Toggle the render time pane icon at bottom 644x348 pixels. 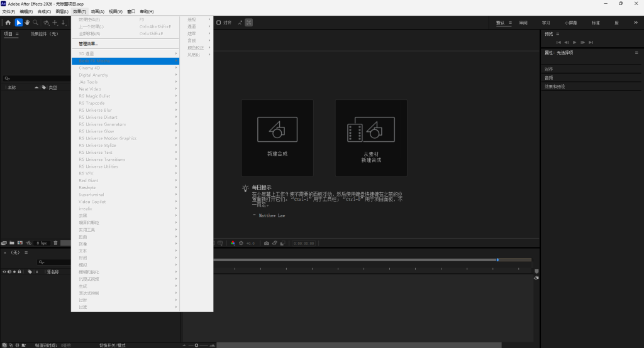(24, 345)
